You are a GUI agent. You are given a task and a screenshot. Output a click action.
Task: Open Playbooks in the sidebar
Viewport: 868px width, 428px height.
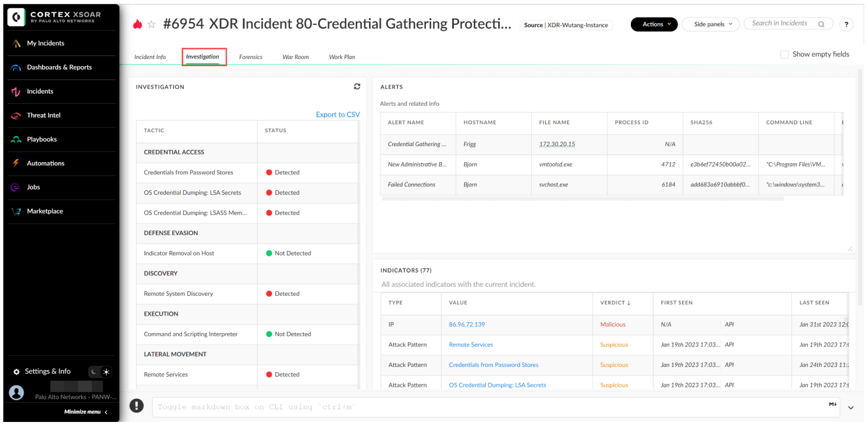[41, 140]
